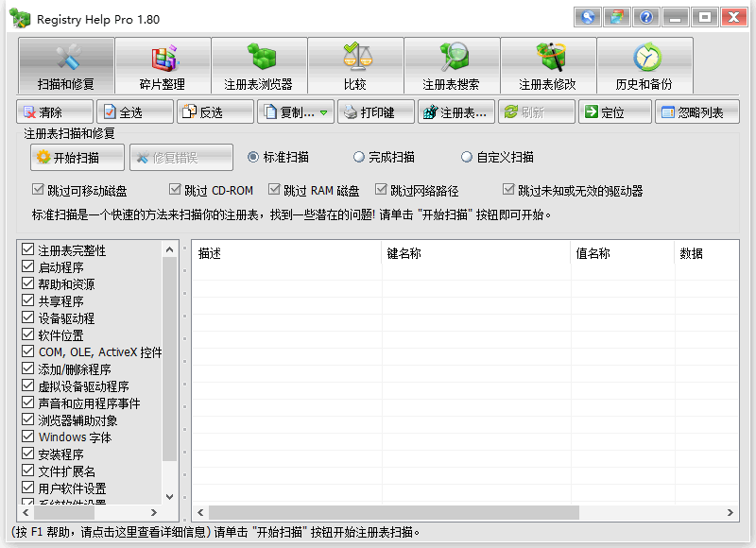The image size is (756, 548).
Task: Click the 清除 clear toolbar button
Action: coord(55,111)
